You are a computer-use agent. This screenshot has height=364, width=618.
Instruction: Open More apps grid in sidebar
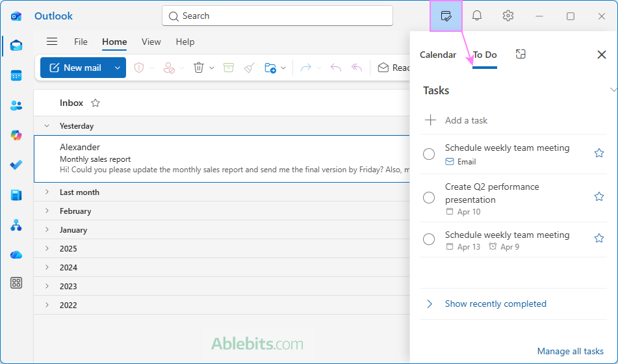16,283
